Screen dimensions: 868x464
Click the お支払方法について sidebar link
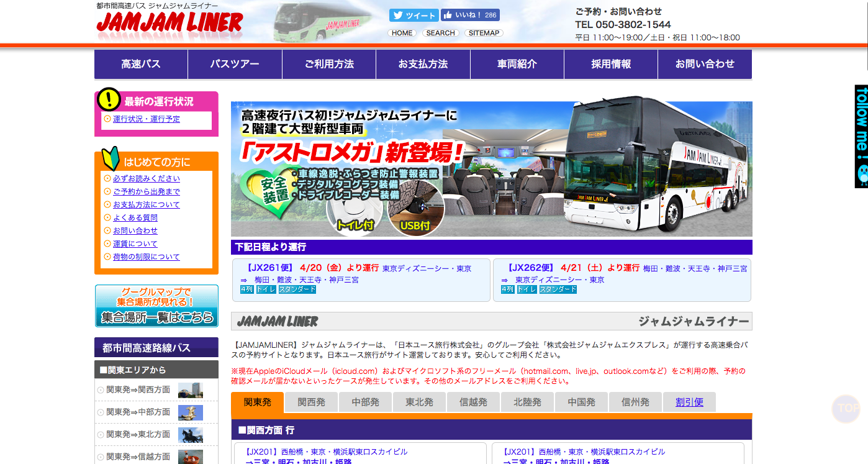click(147, 204)
